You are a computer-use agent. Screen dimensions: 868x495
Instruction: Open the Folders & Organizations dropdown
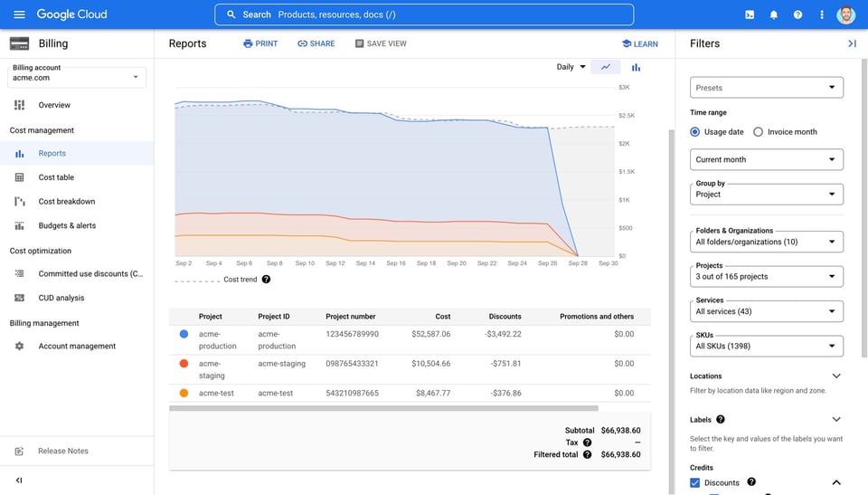[x=766, y=242]
